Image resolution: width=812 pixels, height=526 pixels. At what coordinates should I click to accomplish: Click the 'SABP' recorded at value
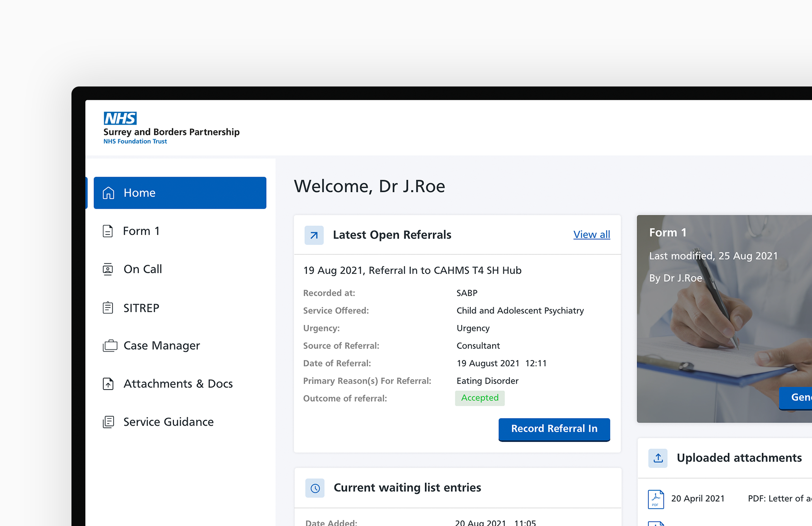pyautogui.click(x=467, y=293)
